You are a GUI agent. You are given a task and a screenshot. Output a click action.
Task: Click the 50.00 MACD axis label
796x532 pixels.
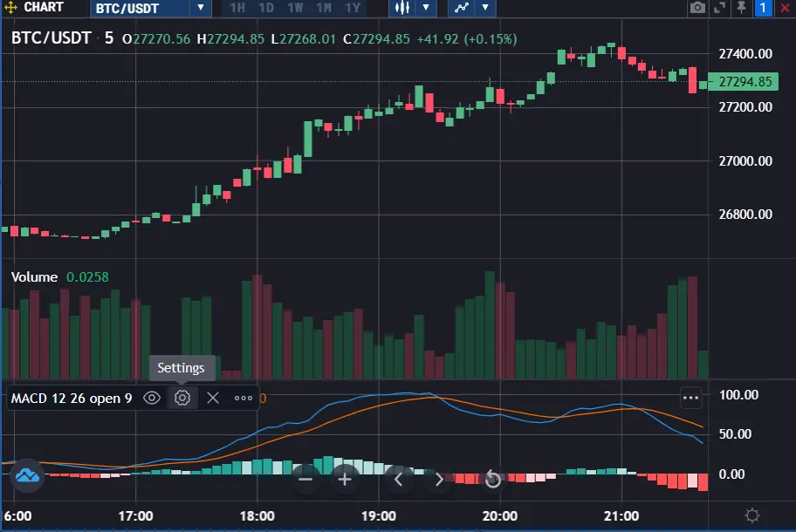[735, 434]
